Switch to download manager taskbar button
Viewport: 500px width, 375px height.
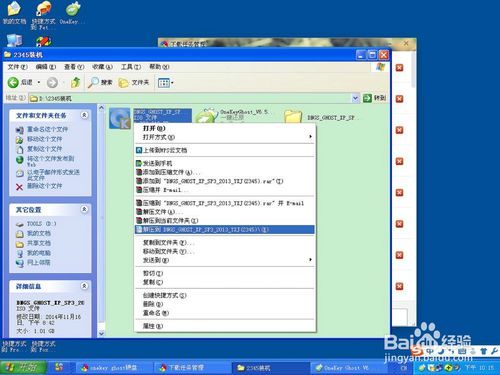[x=193, y=368]
